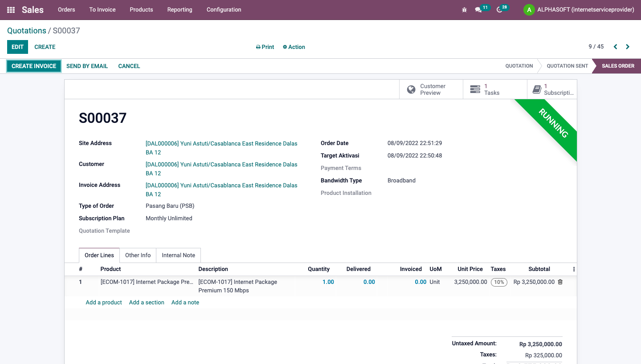Open the Configuration menu
This screenshot has width=641, height=364.
pyautogui.click(x=224, y=10)
